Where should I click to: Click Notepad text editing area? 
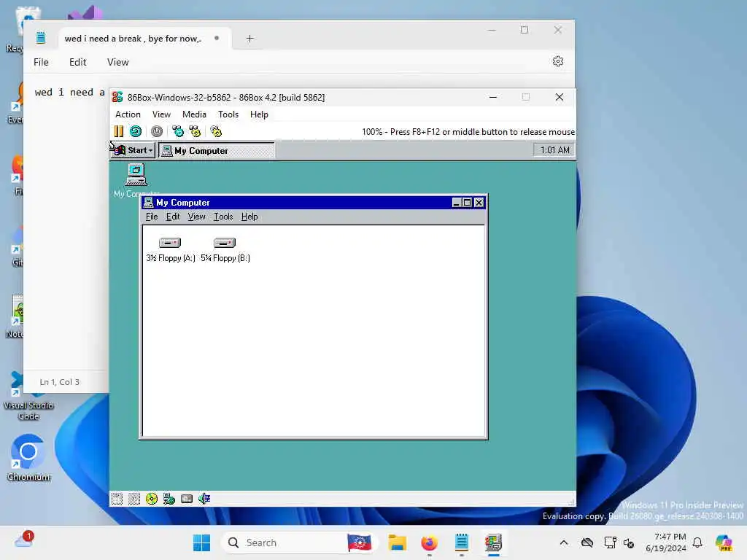coord(66,228)
